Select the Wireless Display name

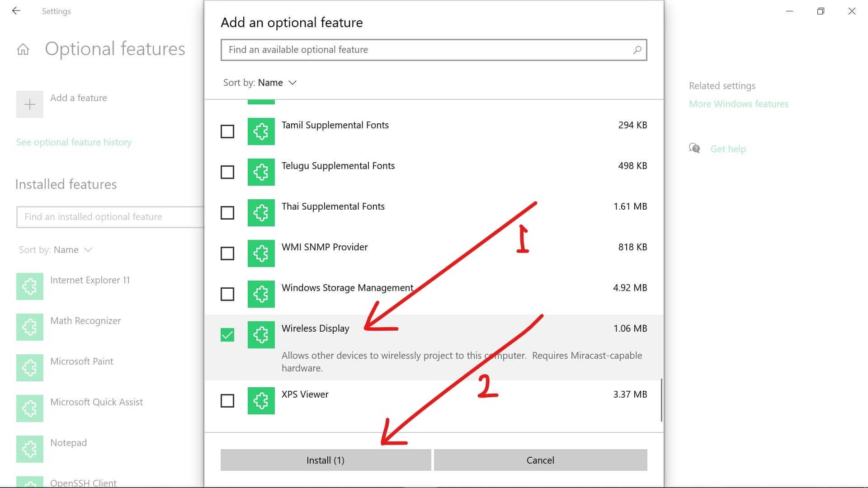point(316,328)
